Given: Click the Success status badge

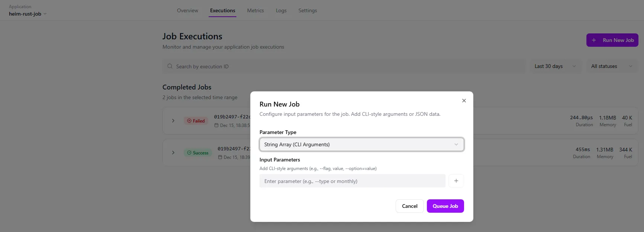Looking at the screenshot, I should [198, 153].
